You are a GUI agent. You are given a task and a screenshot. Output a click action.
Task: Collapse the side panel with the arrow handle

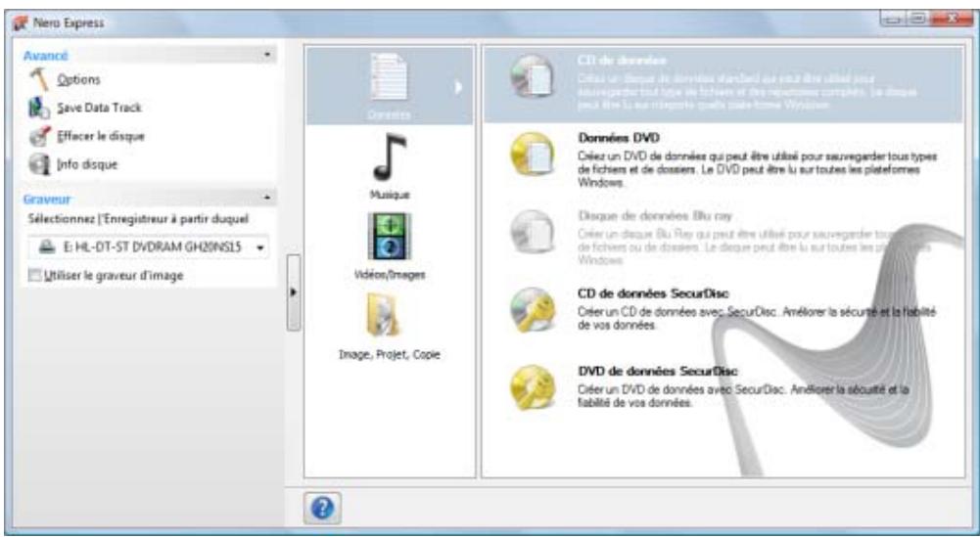[293, 292]
